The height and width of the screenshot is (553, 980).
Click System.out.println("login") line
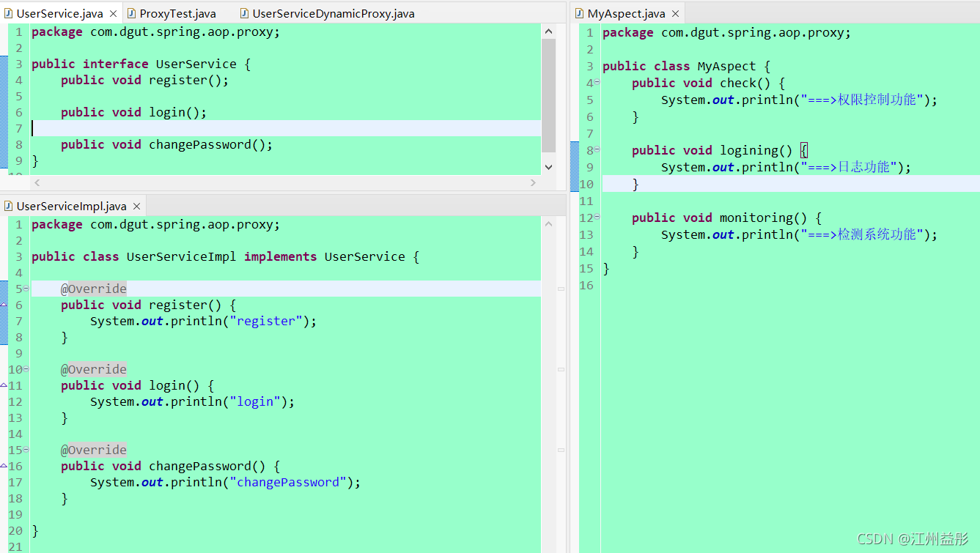point(193,401)
